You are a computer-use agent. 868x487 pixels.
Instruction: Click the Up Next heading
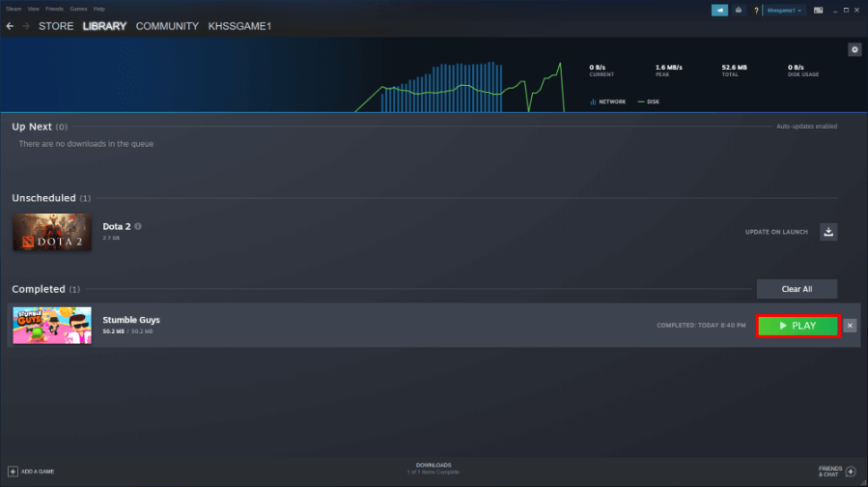pyautogui.click(x=32, y=127)
